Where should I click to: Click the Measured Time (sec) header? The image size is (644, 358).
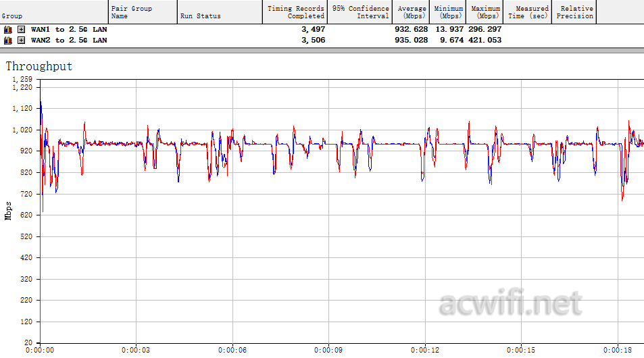click(x=527, y=12)
